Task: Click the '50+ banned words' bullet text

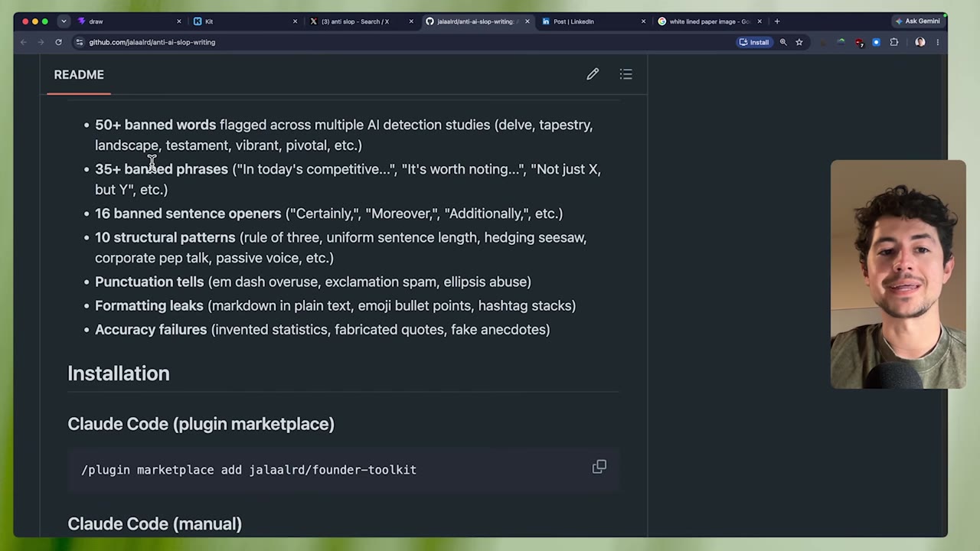Action: coord(155,125)
